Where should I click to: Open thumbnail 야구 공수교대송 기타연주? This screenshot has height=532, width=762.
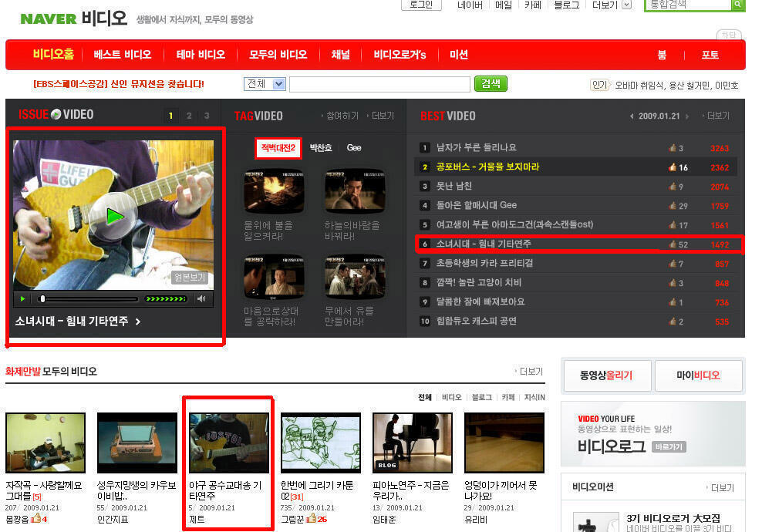click(x=229, y=443)
